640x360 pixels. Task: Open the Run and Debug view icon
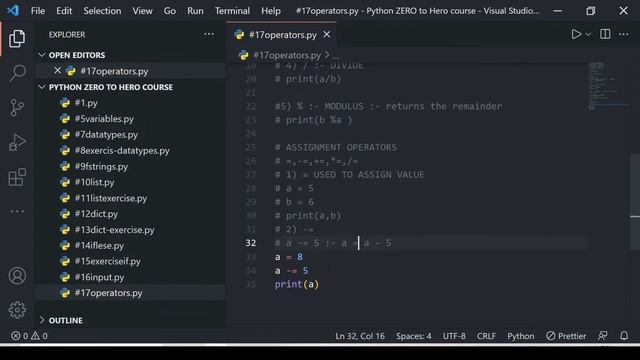(17, 142)
